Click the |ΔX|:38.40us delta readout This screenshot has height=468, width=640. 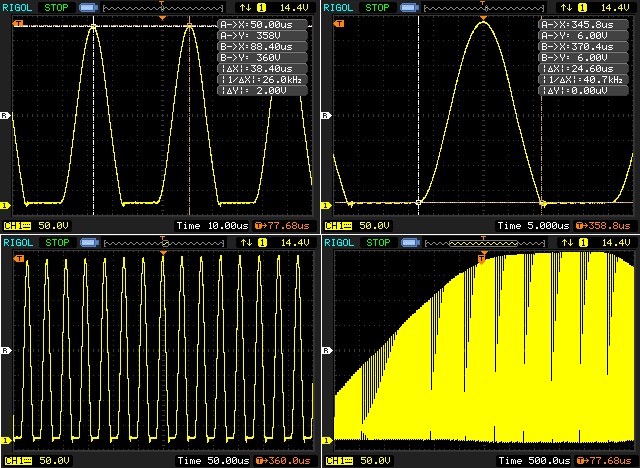tap(262, 69)
